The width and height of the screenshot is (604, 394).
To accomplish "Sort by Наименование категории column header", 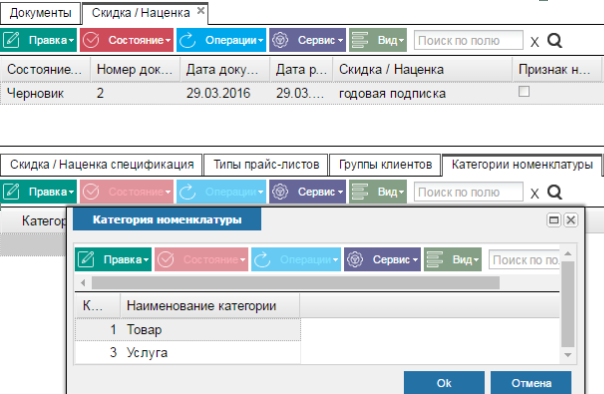I will click(210, 306).
